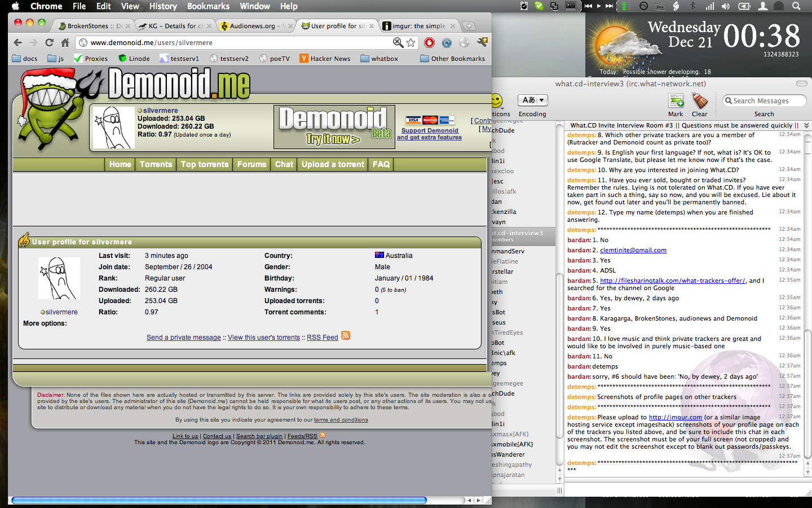The image size is (812, 508).
Task: Click Send a private message link
Action: click(184, 338)
